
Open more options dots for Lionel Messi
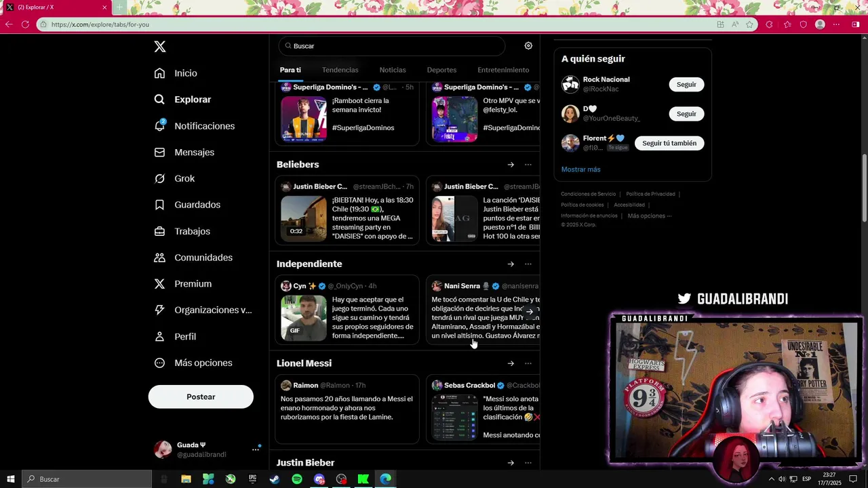point(528,363)
